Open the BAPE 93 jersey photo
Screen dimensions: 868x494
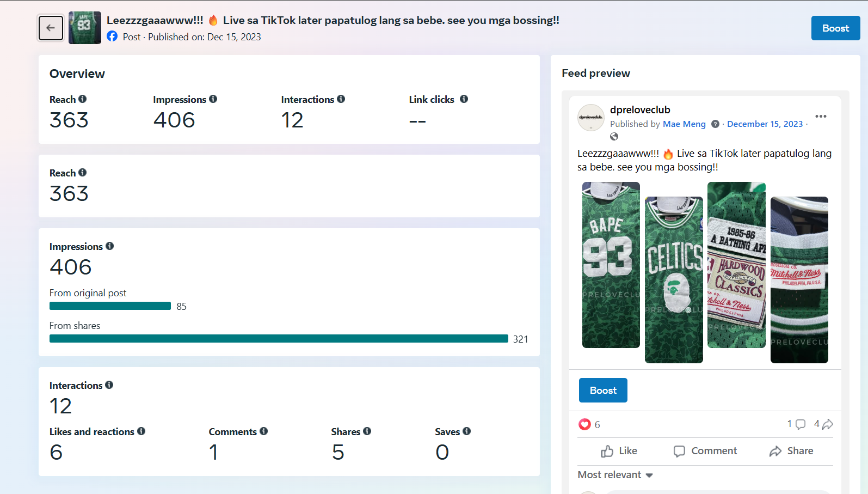coord(611,265)
